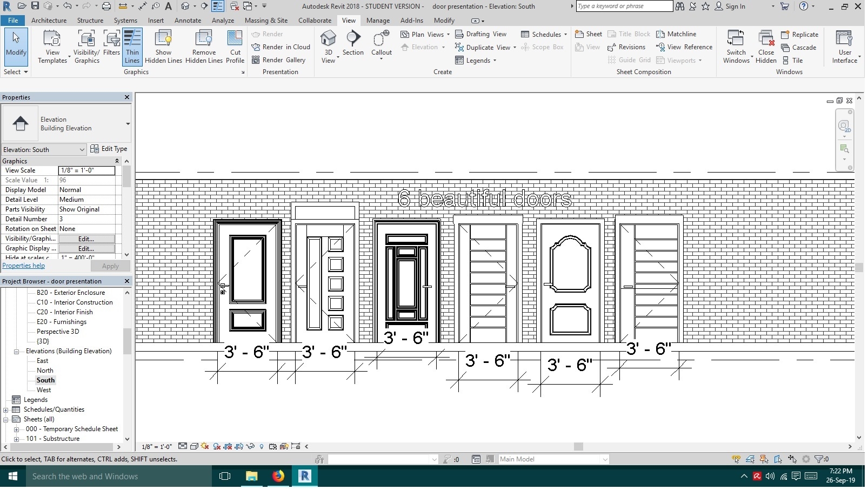Switch to the Annotate ribbon tab
Viewport: 868px width, 489px height.
pos(188,21)
